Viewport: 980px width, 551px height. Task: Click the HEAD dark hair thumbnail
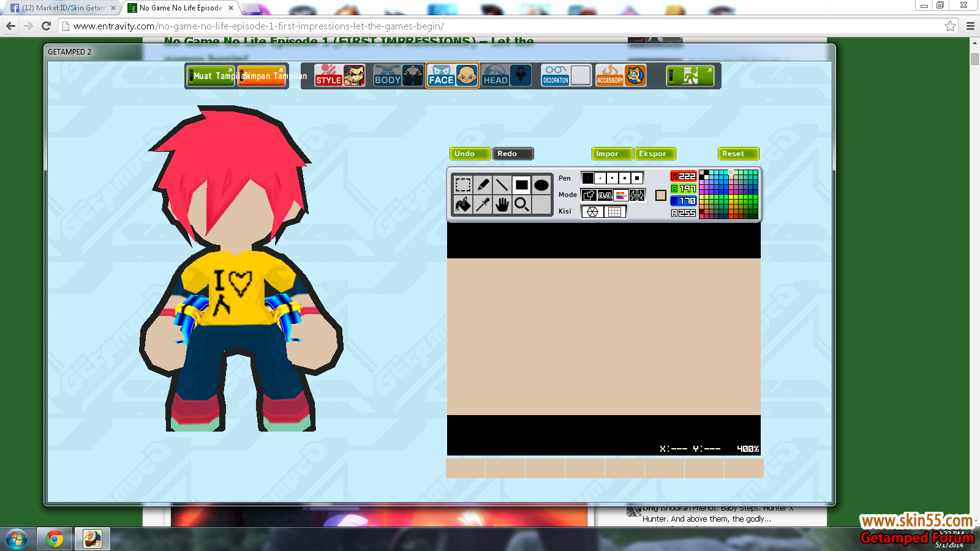[x=521, y=76]
